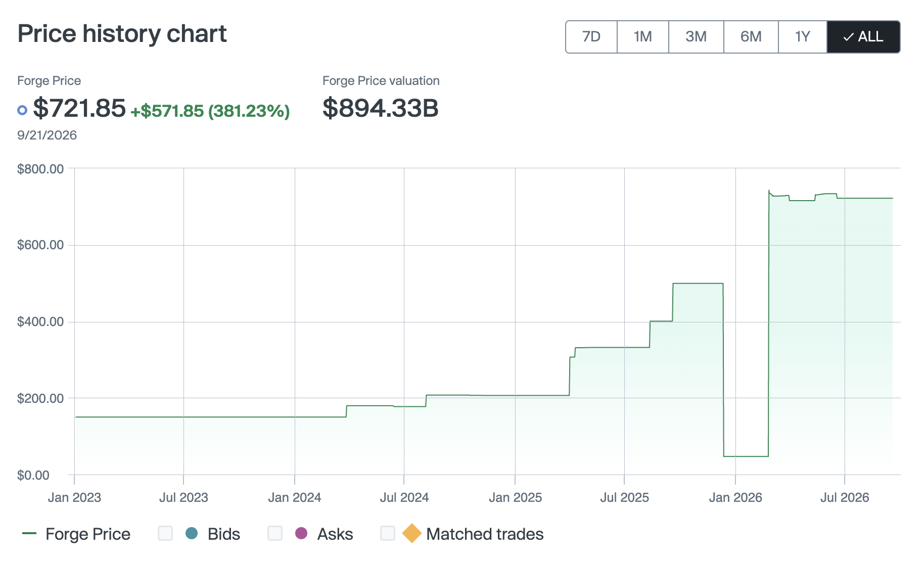This screenshot has height=565, width=924.
Task: Enable the Asks checkbox
Action: [275, 533]
